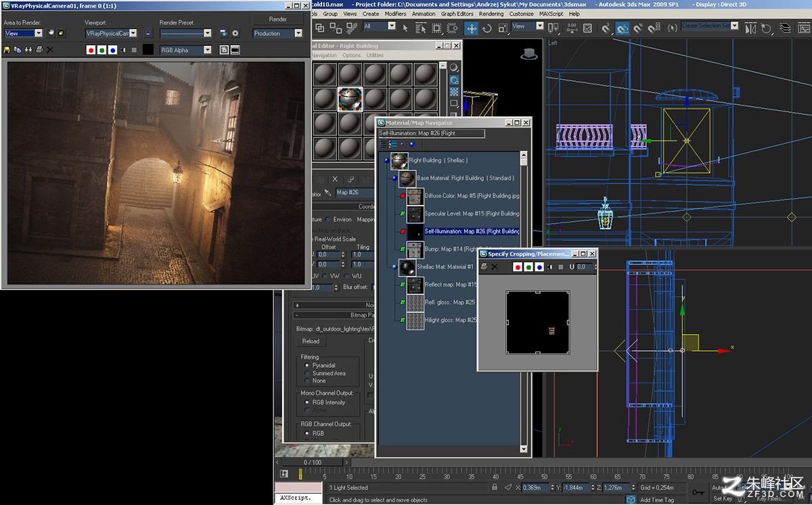Print the rendered image
Viewport: 812px width, 505px height.
(39, 50)
